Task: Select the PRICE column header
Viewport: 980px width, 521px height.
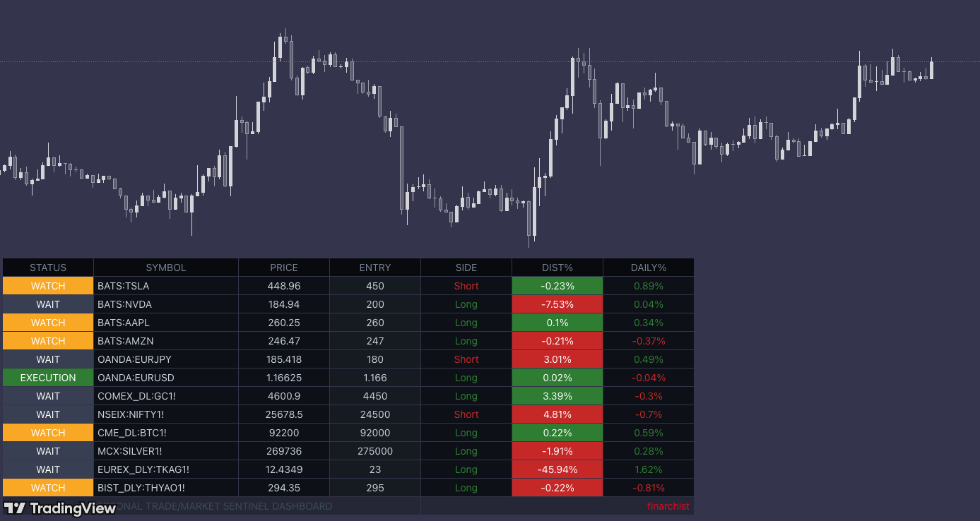Action: coord(283,268)
